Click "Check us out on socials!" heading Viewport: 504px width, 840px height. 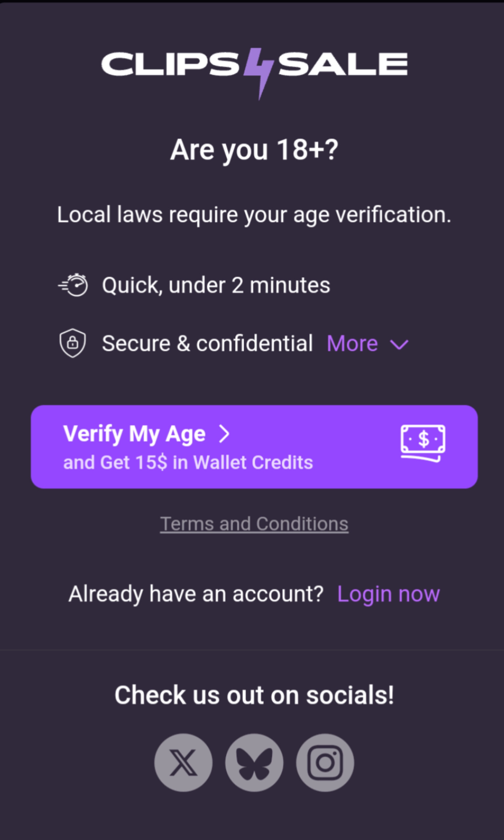pos(254,695)
